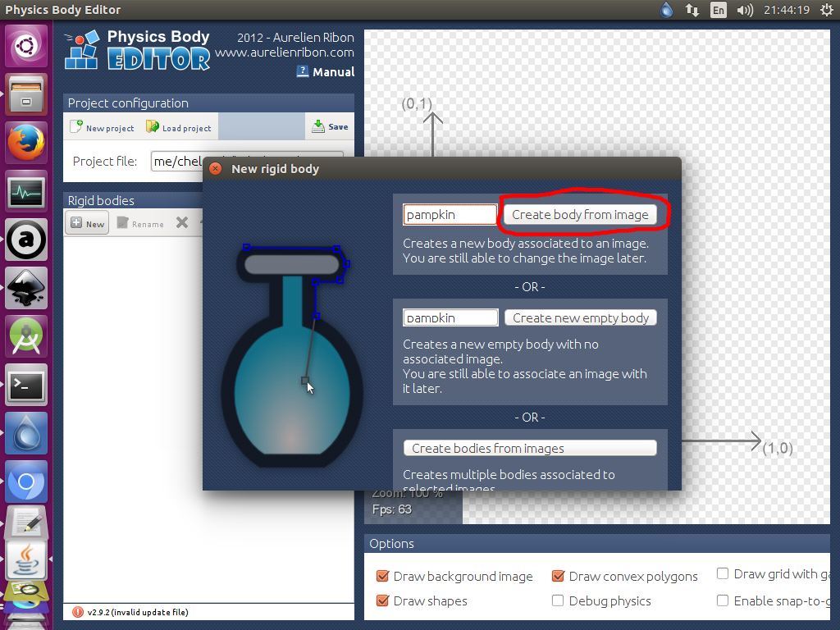The image size is (840, 630).
Task: Save the project with Save button
Action: pyautogui.click(x=330, y=126)
